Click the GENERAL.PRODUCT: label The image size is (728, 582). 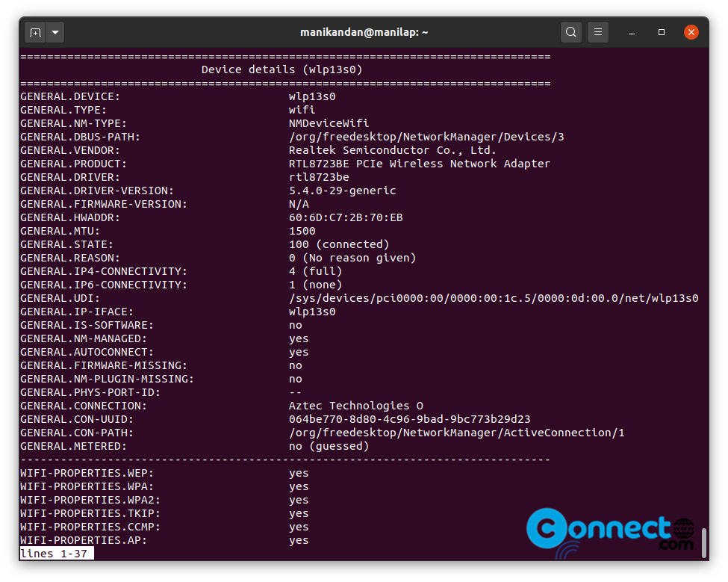pyautogui.click(x=73, y=164)
